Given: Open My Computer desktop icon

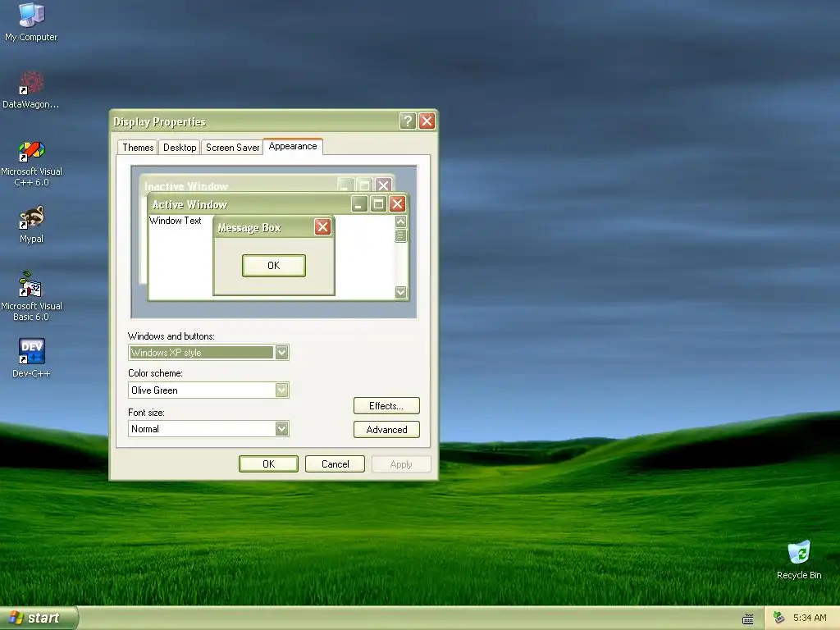Looking at the screenshot, I should click(31, 21).
